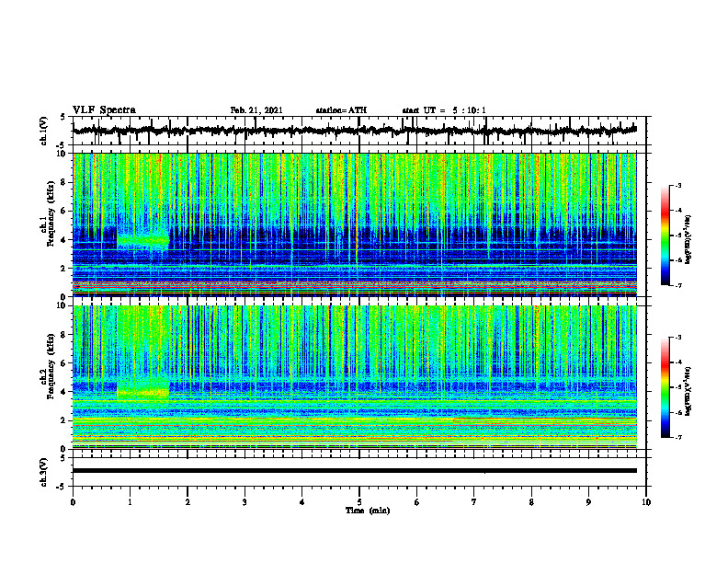Click time axis tick label "0"
728x563 pixels.
pos(73,502)
